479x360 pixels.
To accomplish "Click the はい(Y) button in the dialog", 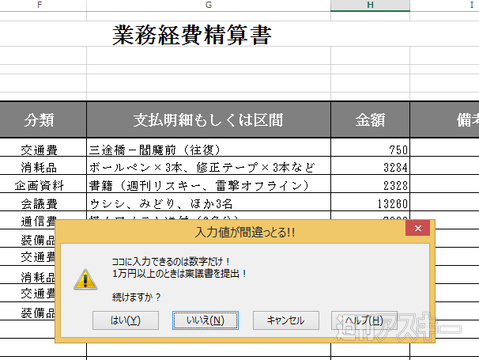I will click(x=125, y=320).
